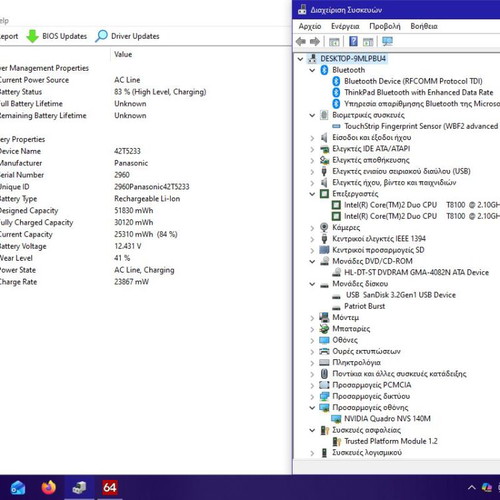
Task: Select Bluetooth Device (RFCOMM Protocol TDI)
Action: click(x=413, y=81)
